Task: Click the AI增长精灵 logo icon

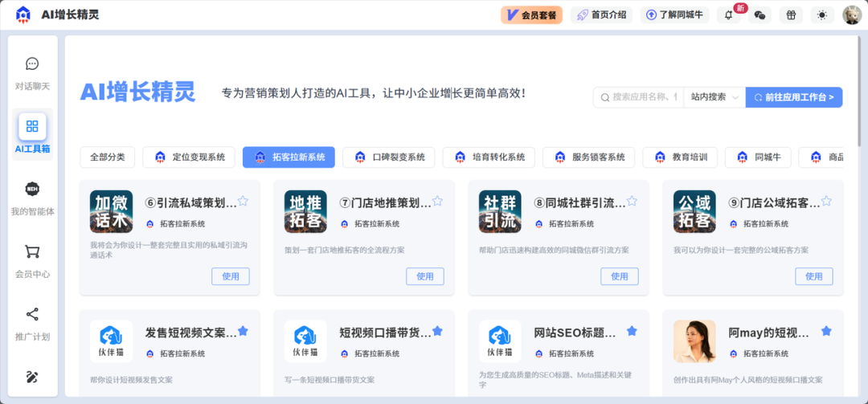Action: coord(23,15)
